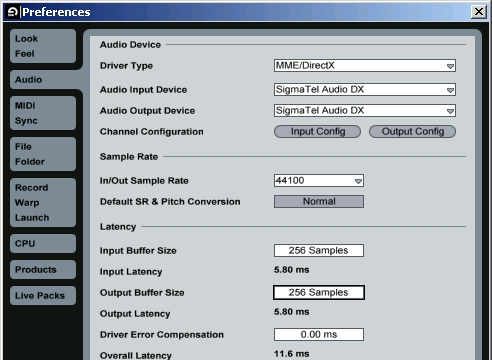Click the Audio Device section heading
492x360 pixels.
pyautogui.click(x=130, y=45)
